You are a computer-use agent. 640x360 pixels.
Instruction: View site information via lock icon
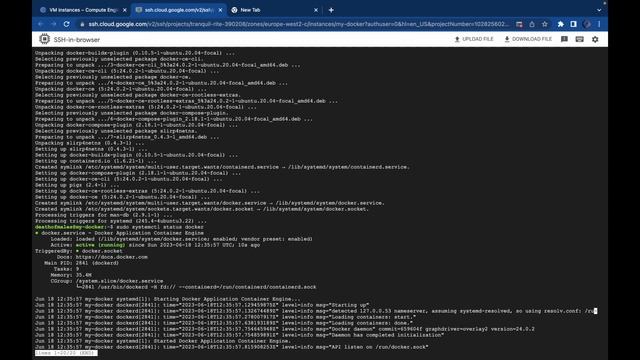coord(82,24)
